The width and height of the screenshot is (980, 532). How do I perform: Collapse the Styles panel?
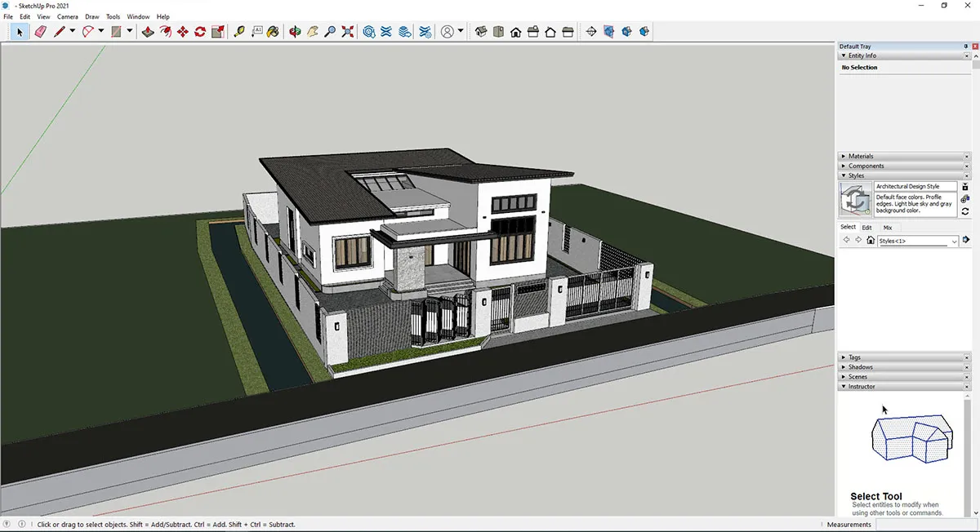point(844,175)
